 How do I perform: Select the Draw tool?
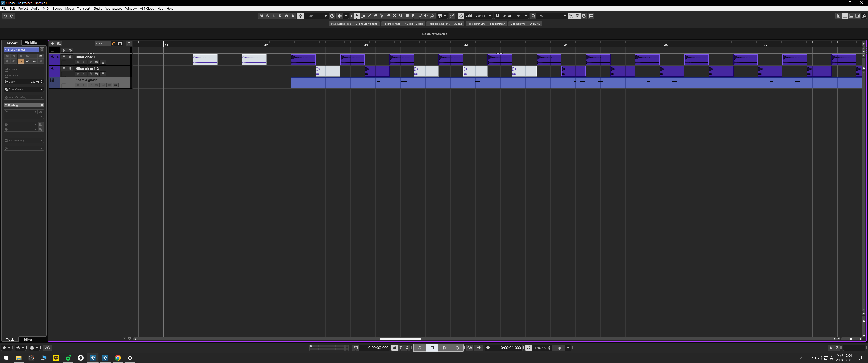point(369,16)
